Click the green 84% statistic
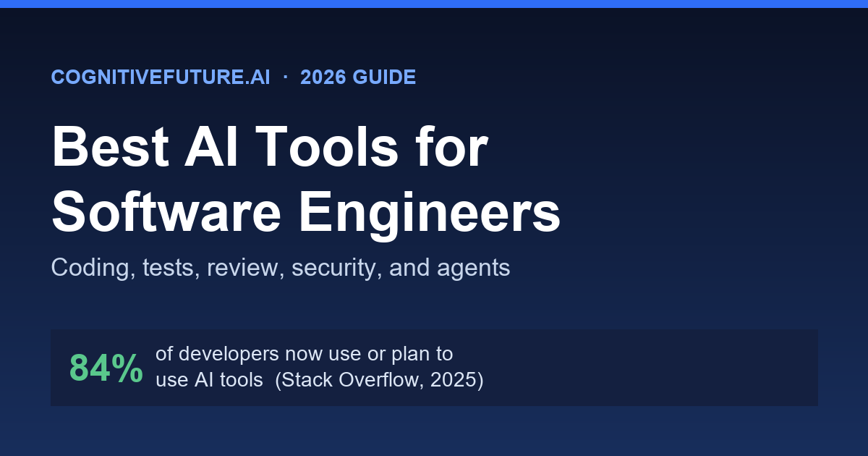 106,368
